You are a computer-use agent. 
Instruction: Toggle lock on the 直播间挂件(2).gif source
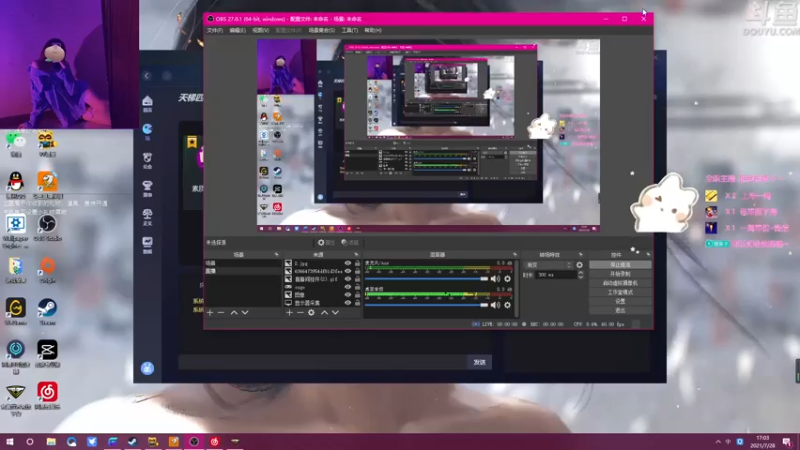coord(357,279)
